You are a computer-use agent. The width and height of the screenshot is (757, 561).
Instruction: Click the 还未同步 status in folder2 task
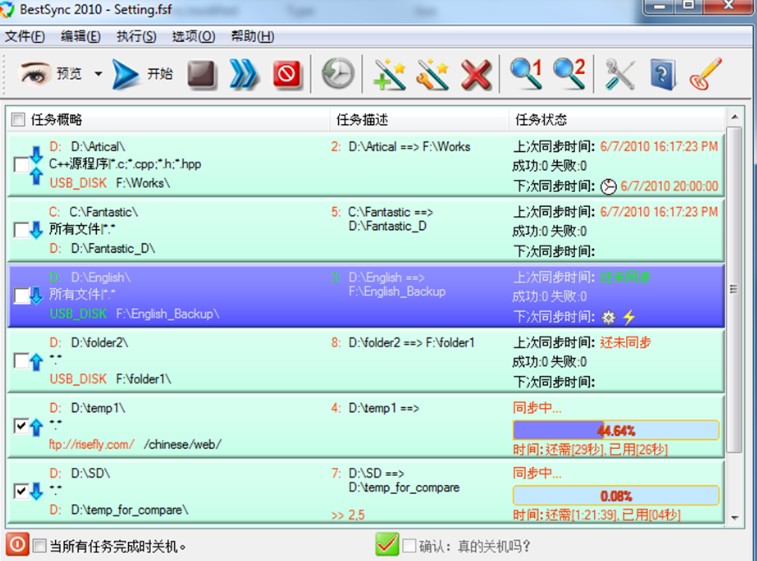(x=625, y=342)
